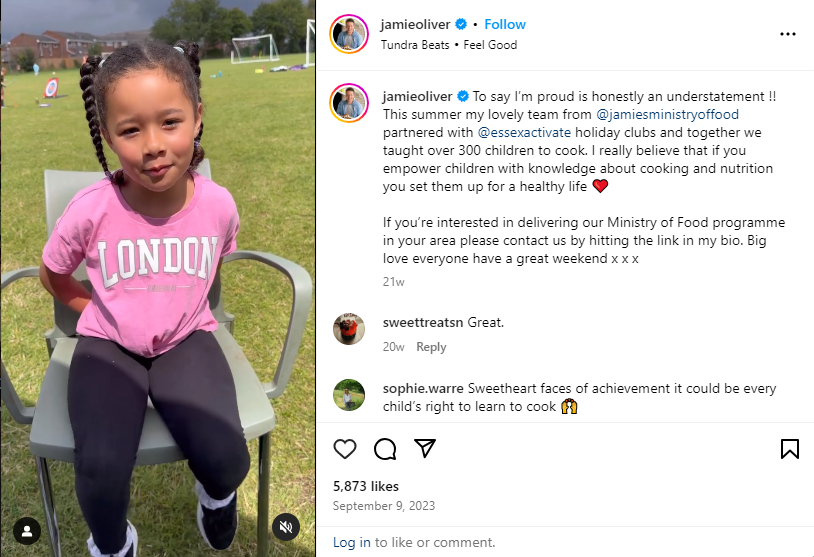Image resolution: width=814 pixels, height=557 pixels.
Task: Open comments with the speech bubble icon
Action: point(385,449)
